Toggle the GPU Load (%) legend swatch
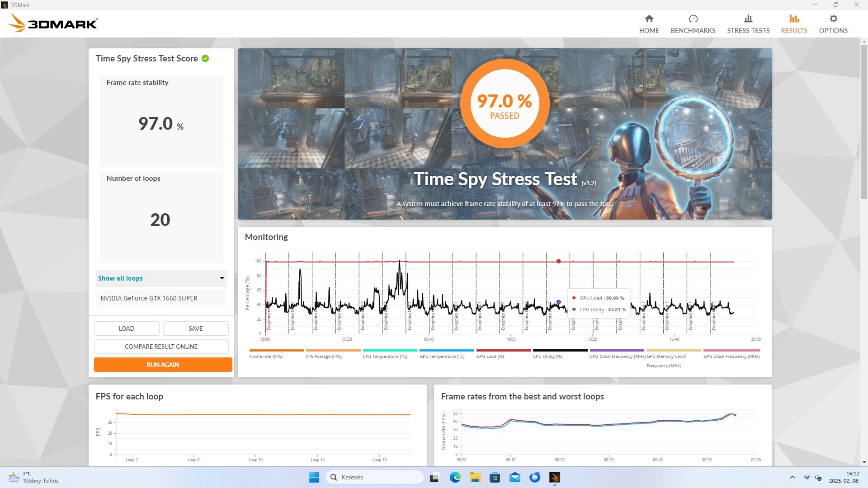Screen dimensions: 868x488 pos(503,350)
